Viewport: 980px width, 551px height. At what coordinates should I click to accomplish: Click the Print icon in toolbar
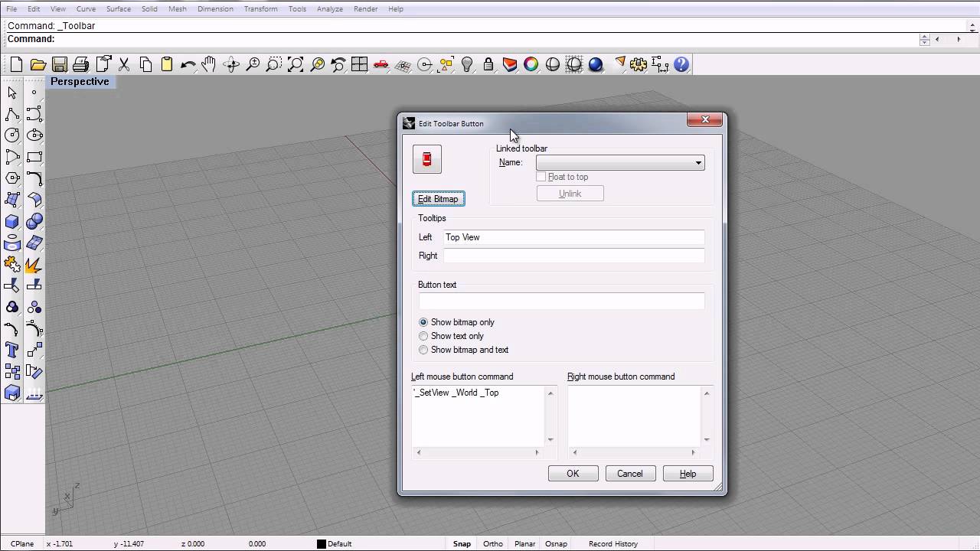(x=80, y=65)
